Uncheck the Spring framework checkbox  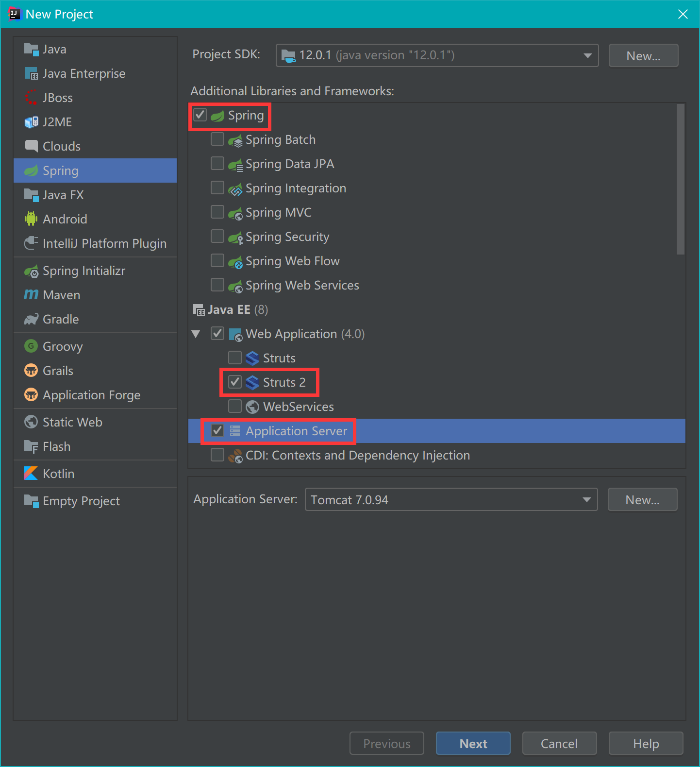click(x=200, y=115)
